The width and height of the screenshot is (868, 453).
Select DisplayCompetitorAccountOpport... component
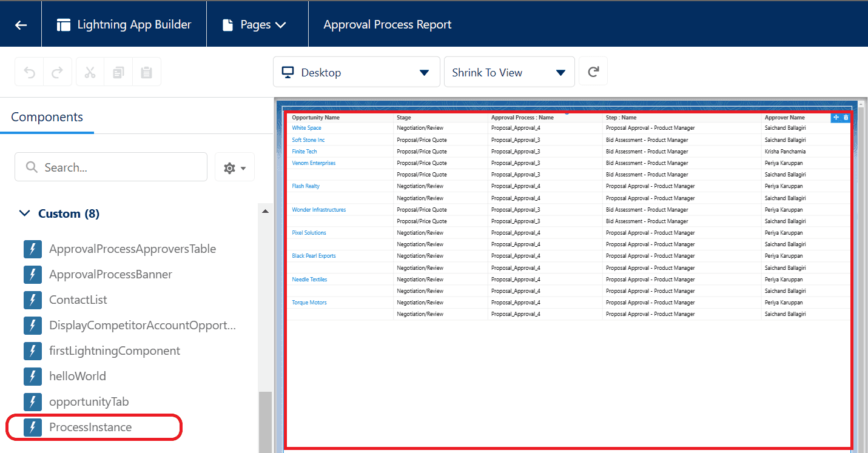pos(143,326)
